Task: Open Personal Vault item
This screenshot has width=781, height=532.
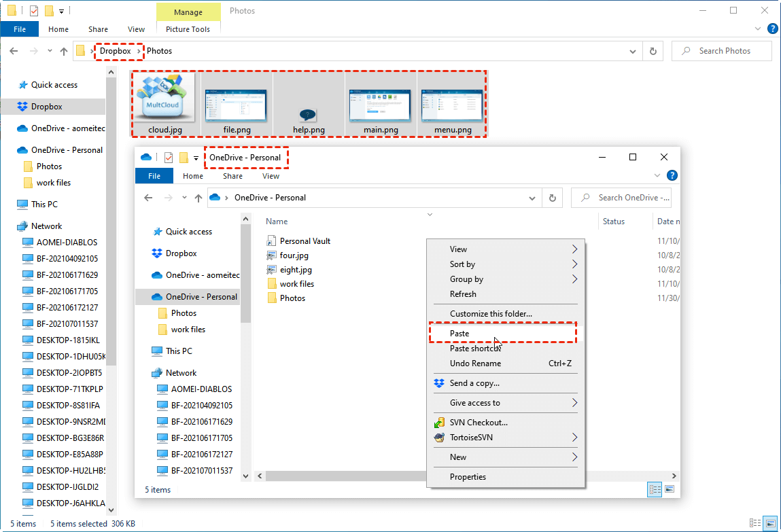Action: (305, 241)
